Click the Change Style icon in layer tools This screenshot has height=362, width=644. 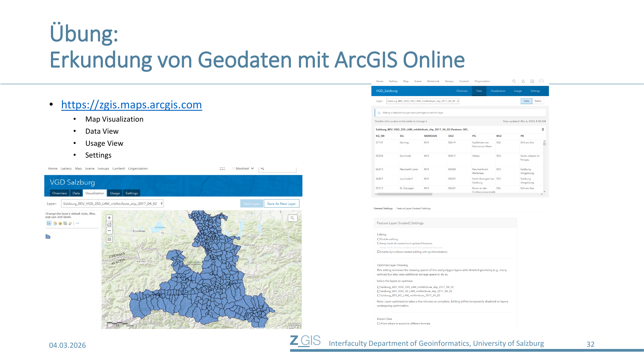(55, 223)
